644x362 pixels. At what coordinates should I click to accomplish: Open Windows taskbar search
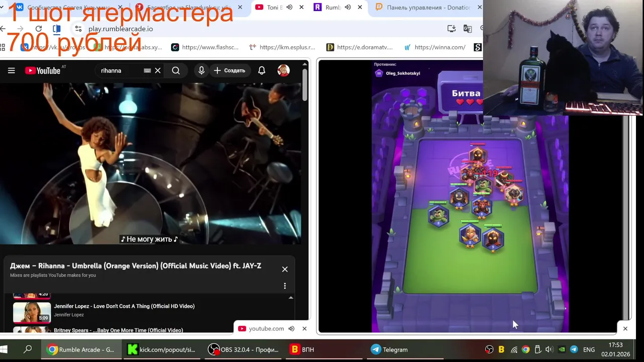click(28, 349)
